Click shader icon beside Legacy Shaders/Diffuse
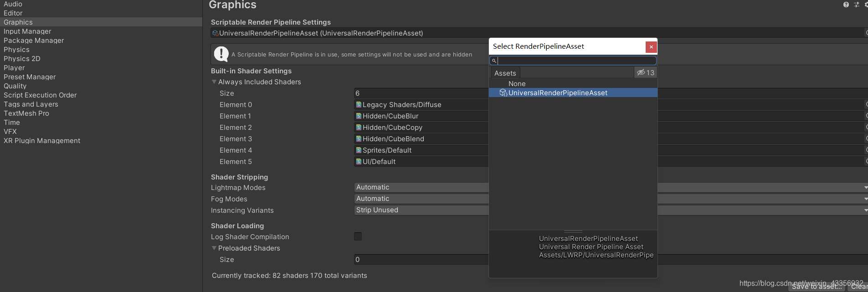This screenshot has width=868, height=292. [x=359, y=105]
